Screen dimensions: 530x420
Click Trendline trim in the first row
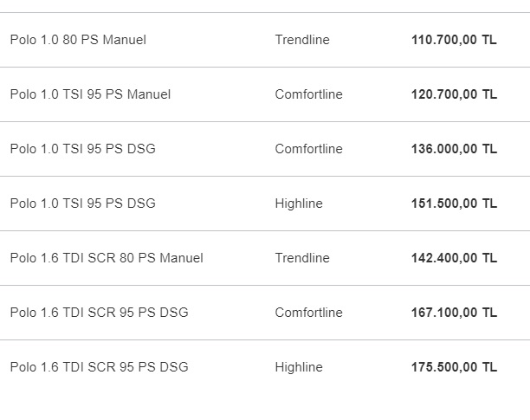coord(302,40)
